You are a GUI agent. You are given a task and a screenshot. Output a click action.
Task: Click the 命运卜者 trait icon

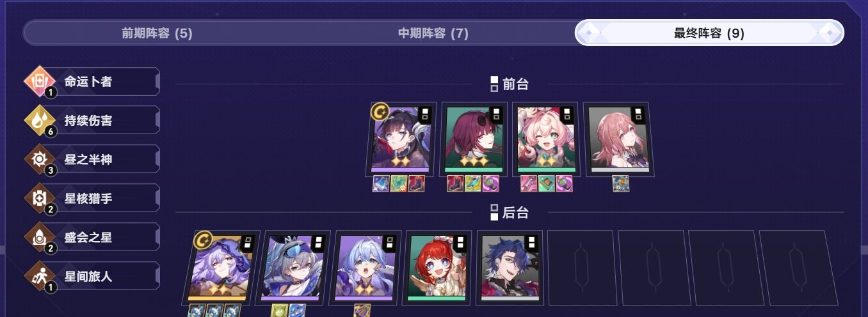click(41, 82)
